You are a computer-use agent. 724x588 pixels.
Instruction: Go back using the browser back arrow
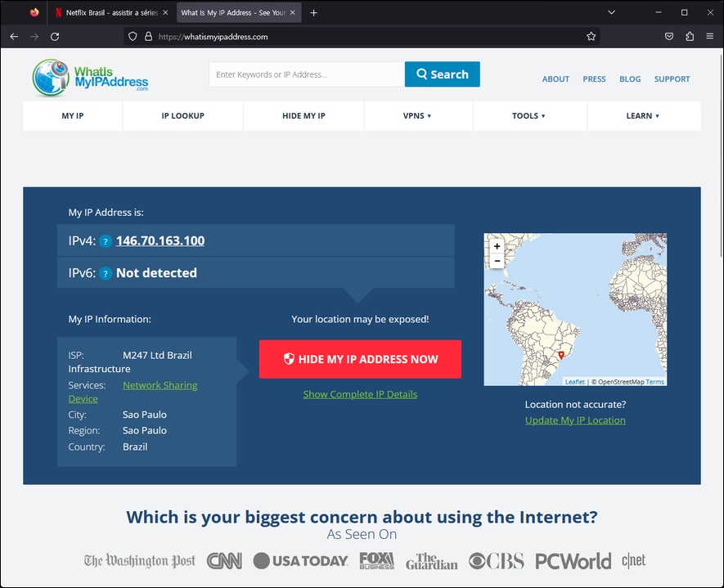[x=14, y=37]
